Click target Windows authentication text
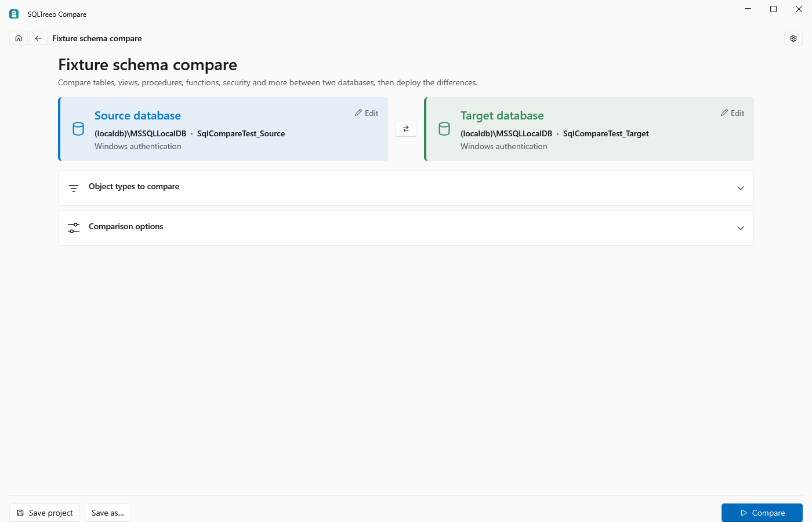Screen dimensions: 812x522 tap(504, 146)
